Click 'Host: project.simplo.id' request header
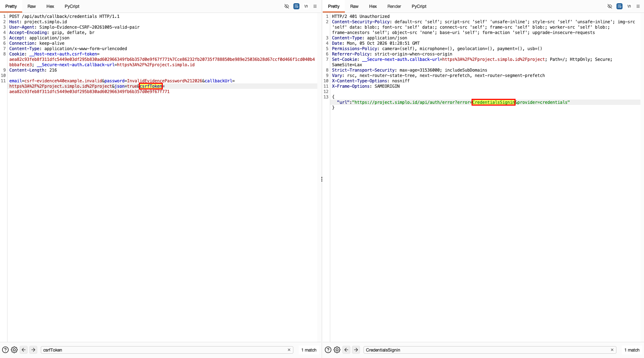Screen dimensions: 644x358 pos(38,22)
